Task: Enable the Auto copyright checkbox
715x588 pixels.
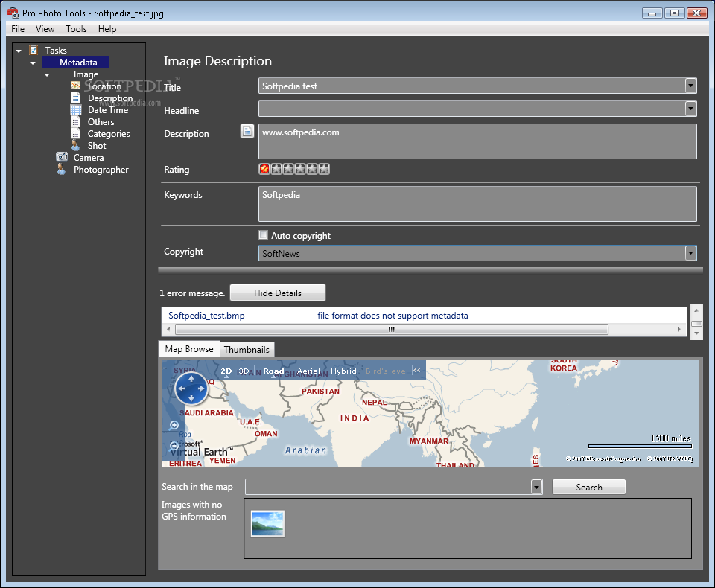Action: pyautogui.click(x=263, y=235)
